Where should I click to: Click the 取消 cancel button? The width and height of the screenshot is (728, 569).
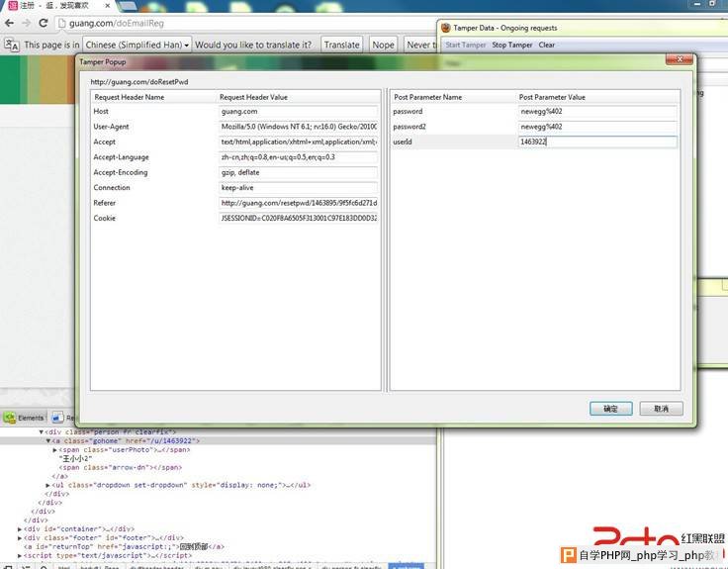coord(661,409)
